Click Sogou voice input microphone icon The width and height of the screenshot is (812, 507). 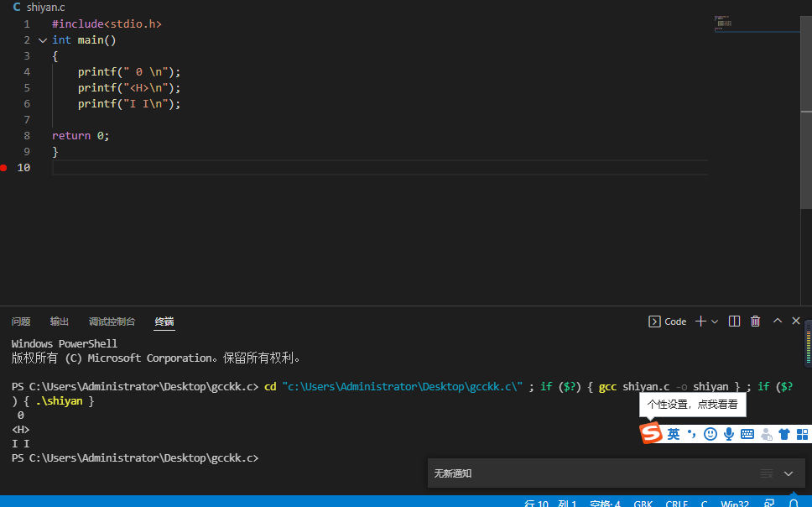coord(729,434)
